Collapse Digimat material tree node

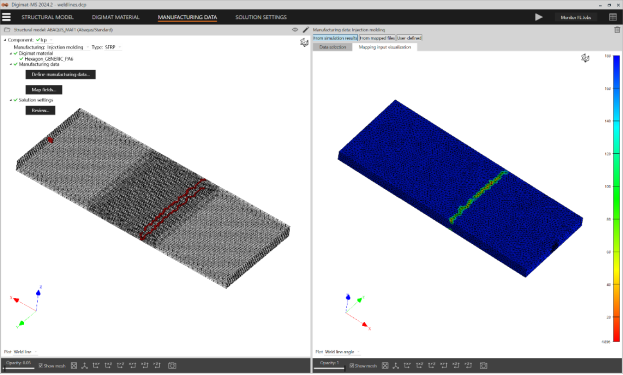point(11,53)
